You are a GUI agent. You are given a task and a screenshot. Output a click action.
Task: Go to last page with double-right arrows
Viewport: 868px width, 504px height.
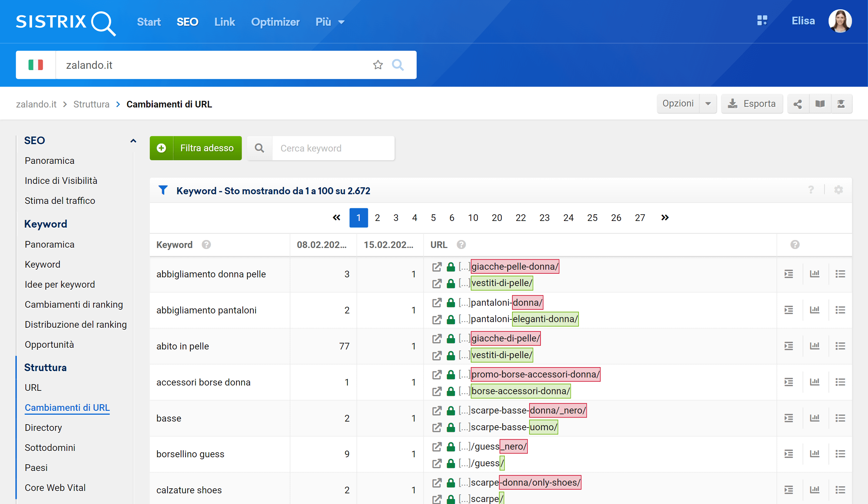pos(665,218)
